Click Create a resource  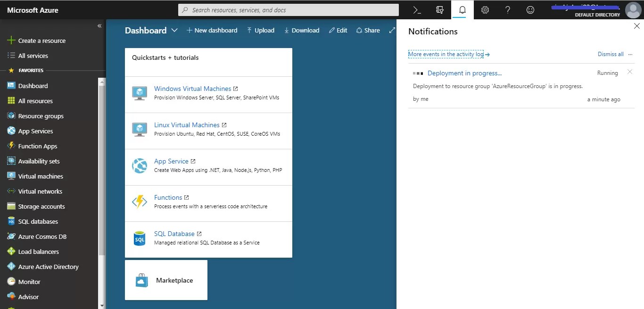pyautogui.click(x=36, y=41)
